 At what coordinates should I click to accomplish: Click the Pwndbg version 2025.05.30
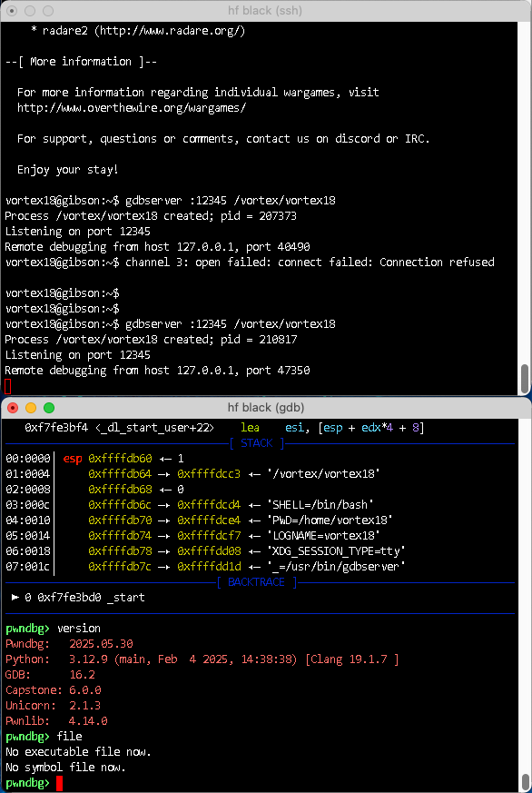(x=101, y=644)
